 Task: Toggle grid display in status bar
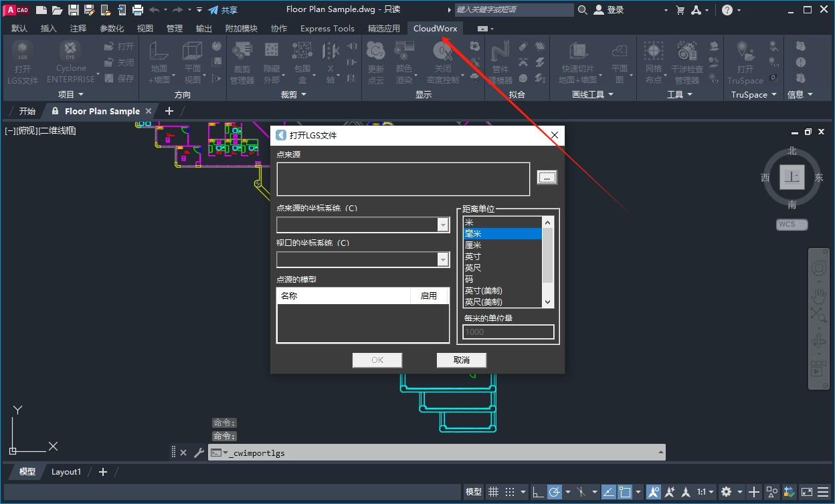pos(494,491)
